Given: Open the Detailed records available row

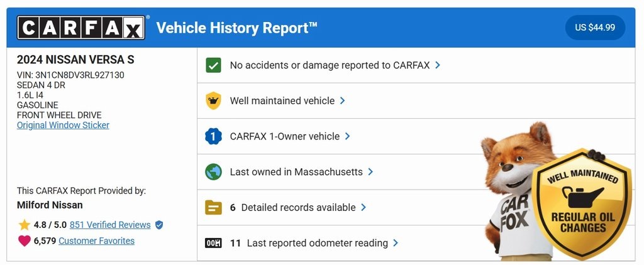Looking at the screenshot, I should pos(416,208).
